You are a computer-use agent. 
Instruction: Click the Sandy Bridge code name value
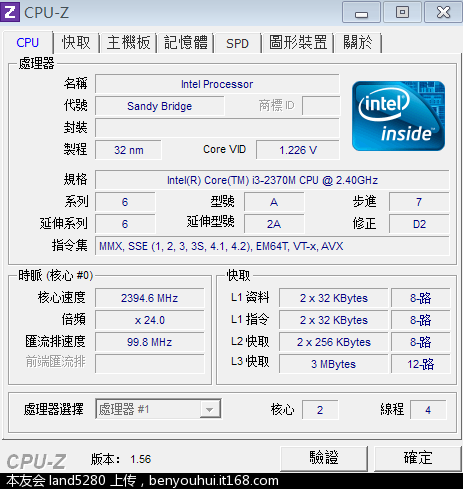(160, 106)
